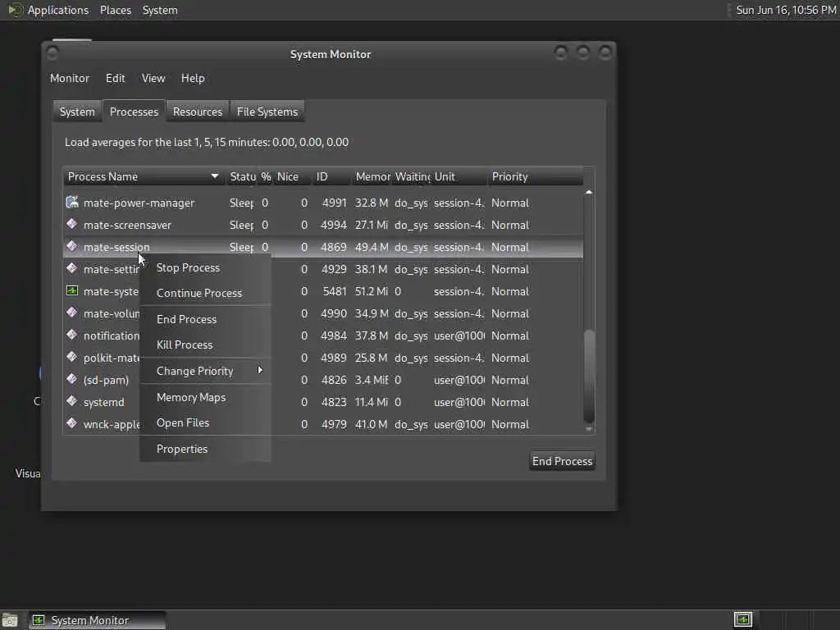Click the systemd process icon
Screen dimensions: 840x630
click(x=72, y=400)
